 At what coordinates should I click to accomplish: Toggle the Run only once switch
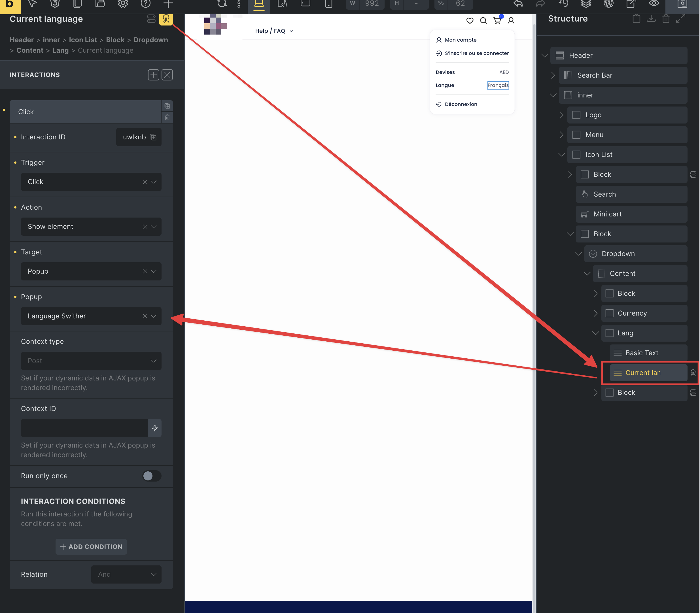(x=152, y=476)
